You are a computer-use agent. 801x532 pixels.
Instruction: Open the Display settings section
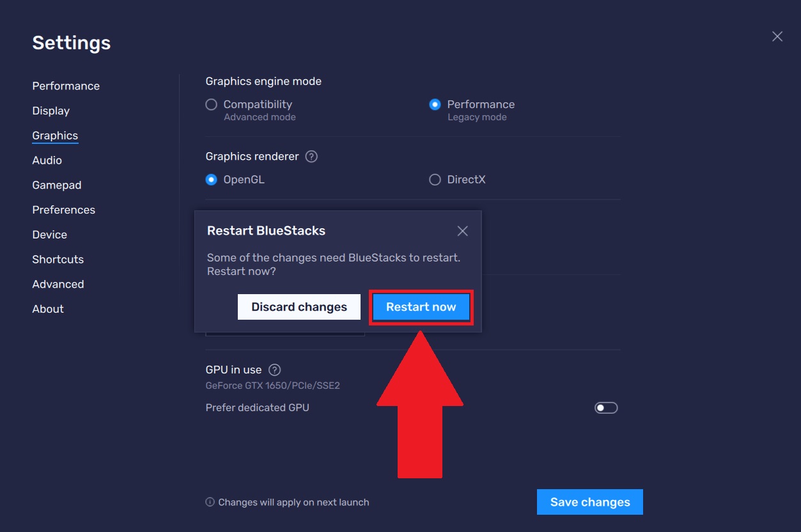[51, 111]
